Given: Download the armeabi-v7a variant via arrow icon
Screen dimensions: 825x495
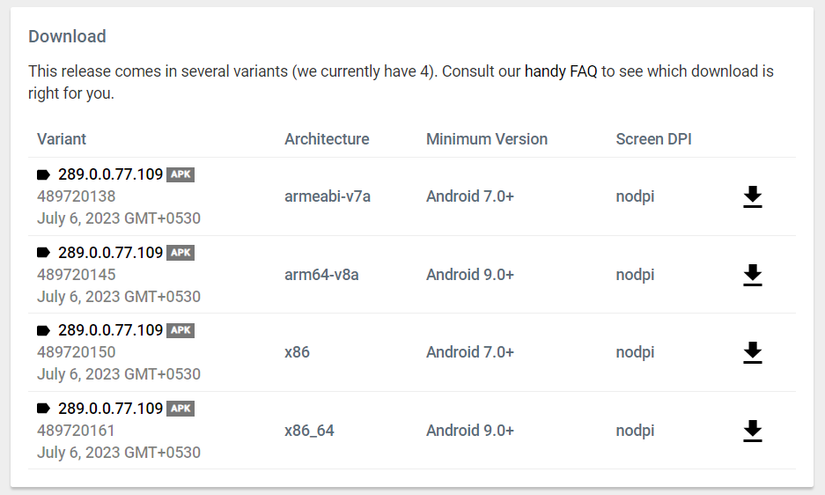Looking at the screenshot, I should (753, 197).
